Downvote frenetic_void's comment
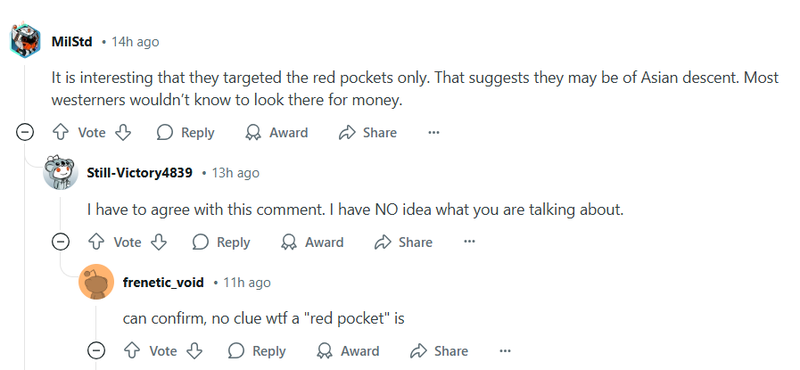The image size is (800, 370). [194, 351]
